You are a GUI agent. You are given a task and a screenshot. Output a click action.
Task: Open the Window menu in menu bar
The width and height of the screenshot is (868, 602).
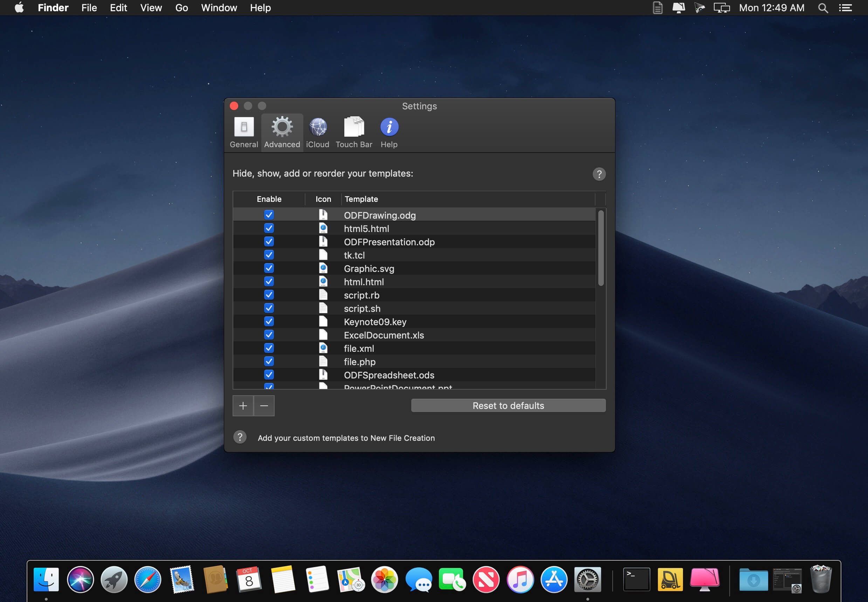pyautogui.click(x=219, y=8)
